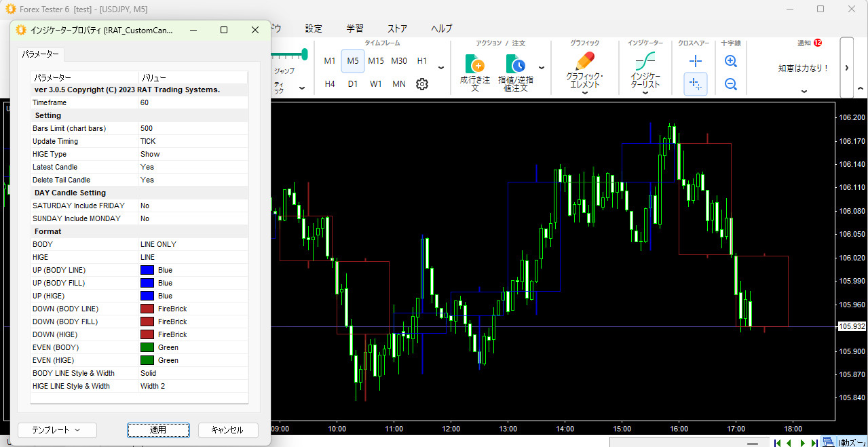Open the 学習 menu

(355, 28)
